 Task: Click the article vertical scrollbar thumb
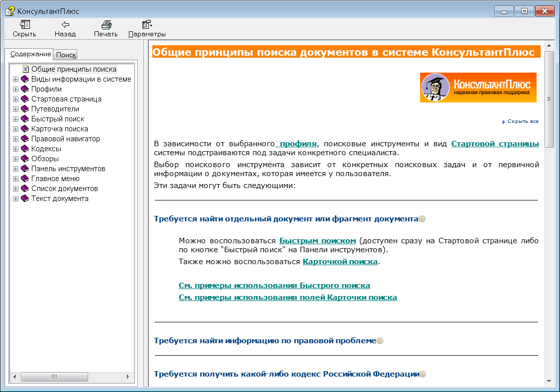tap(549, 98)
